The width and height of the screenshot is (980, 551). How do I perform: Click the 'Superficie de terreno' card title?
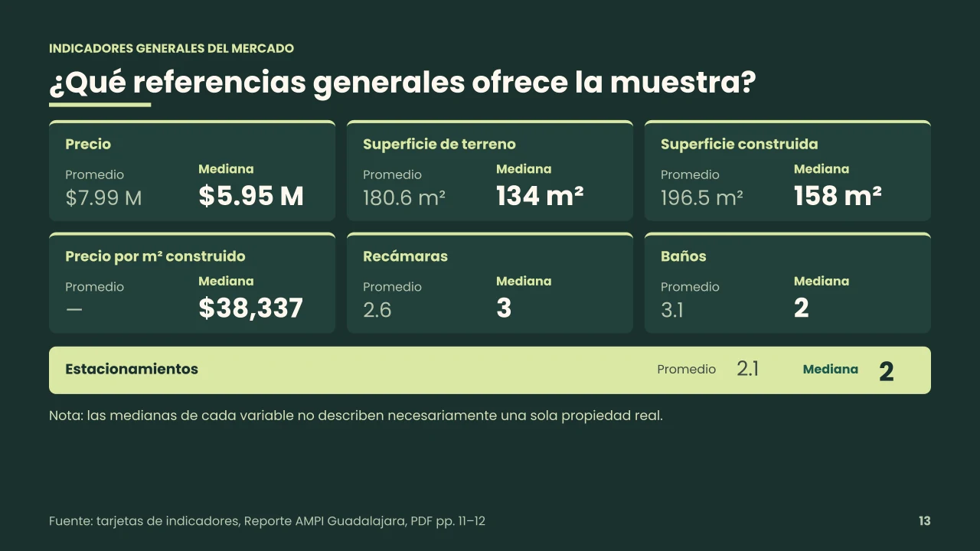439,144
